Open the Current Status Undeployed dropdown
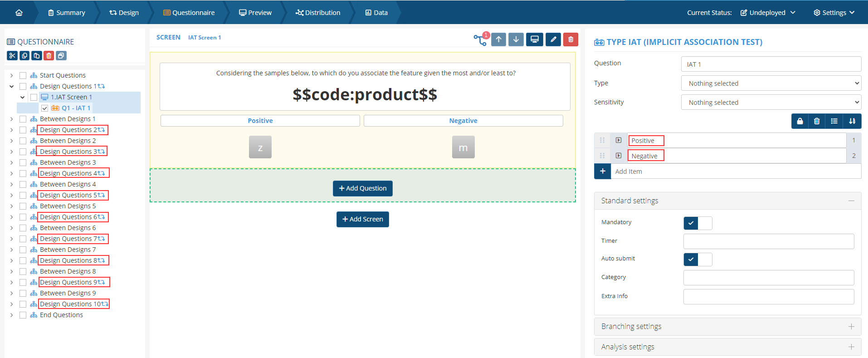The height and width of the screenshot is (358, 868). click(768, 13)
